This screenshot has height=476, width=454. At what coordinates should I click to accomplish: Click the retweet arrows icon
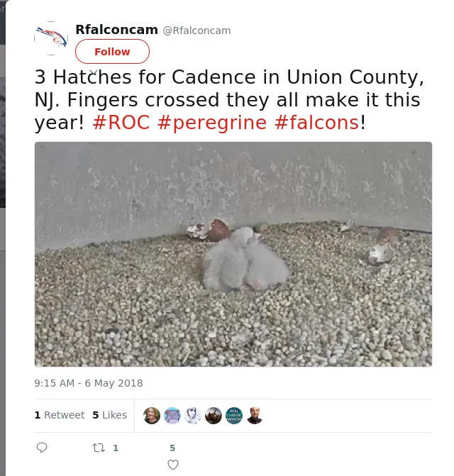99,448
